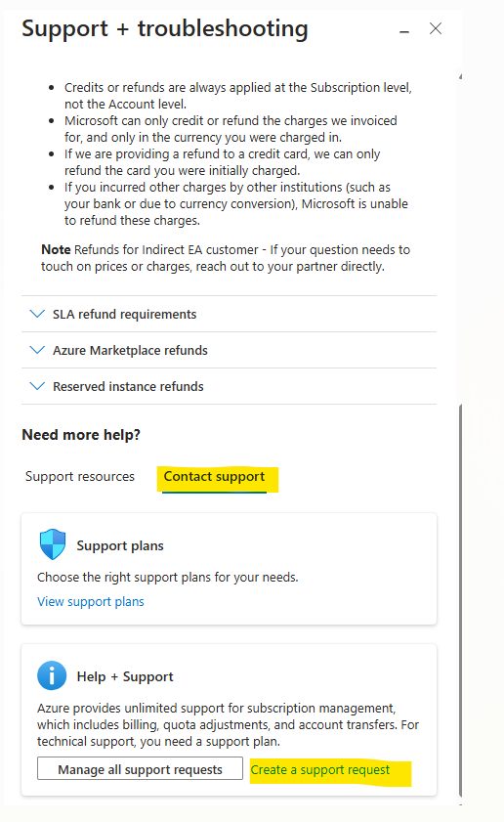Open Azure Marketplace refunds section title
Viewport: 504px width, 822px height.
pyautogui.click(x=131, y=350)
